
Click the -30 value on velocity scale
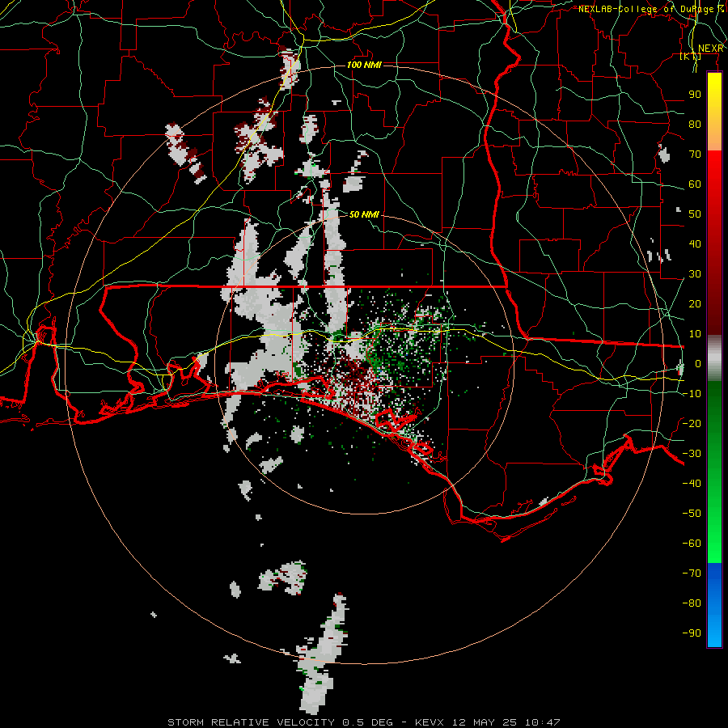692,454
